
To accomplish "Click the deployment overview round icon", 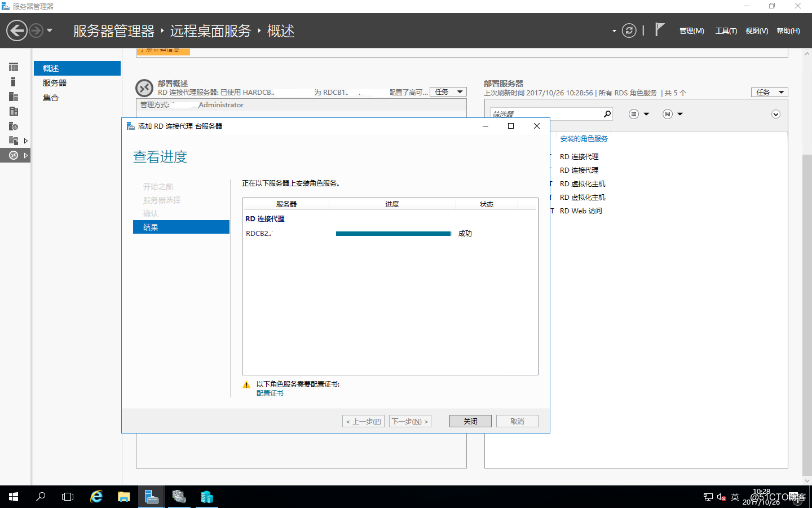I will [144, 88].
